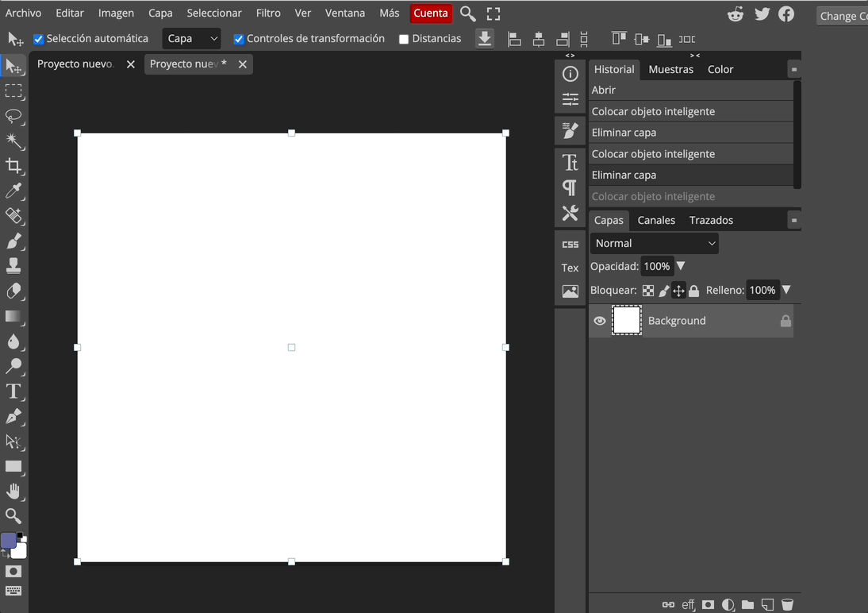Viewport: 868px width, 613px height.
Task: Select the Zoom tool
Action: [14, 516]
